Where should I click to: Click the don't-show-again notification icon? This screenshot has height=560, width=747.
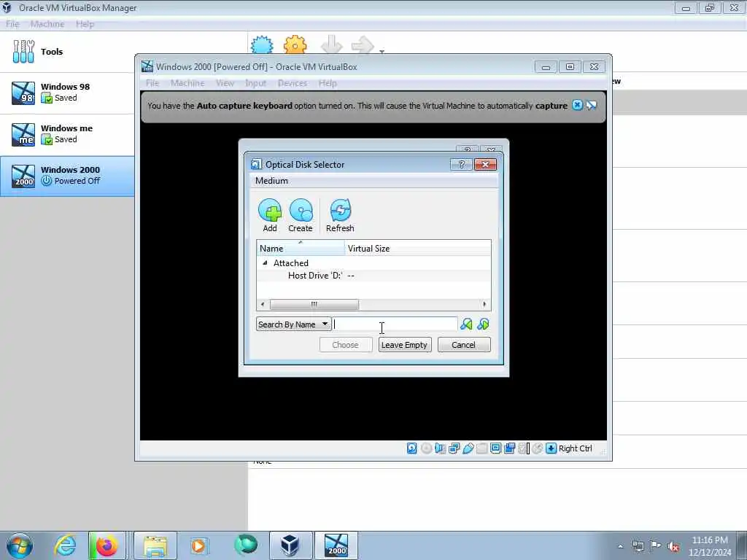click(591, 105)
